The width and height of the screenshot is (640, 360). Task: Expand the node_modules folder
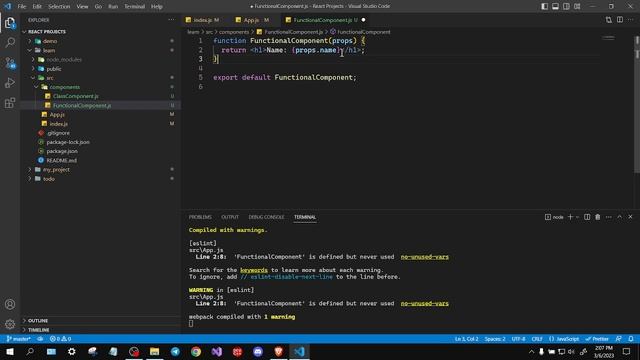[x=64, y=60]
